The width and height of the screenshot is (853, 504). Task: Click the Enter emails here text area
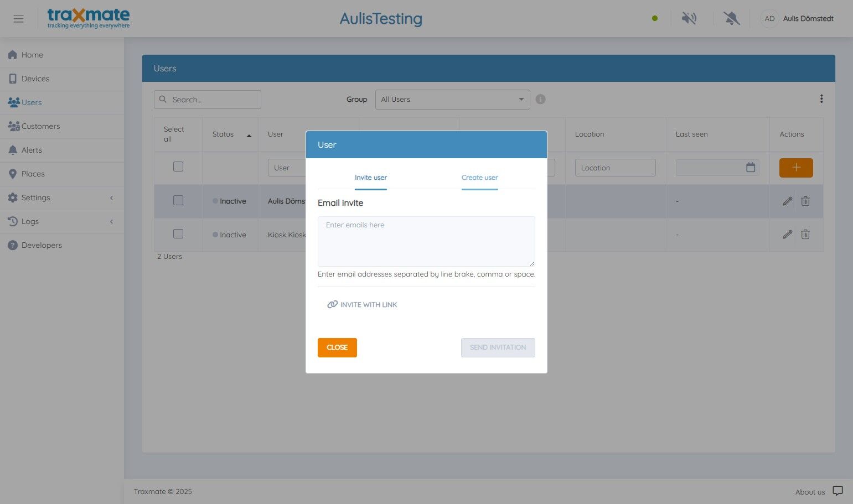pos(426,241)
